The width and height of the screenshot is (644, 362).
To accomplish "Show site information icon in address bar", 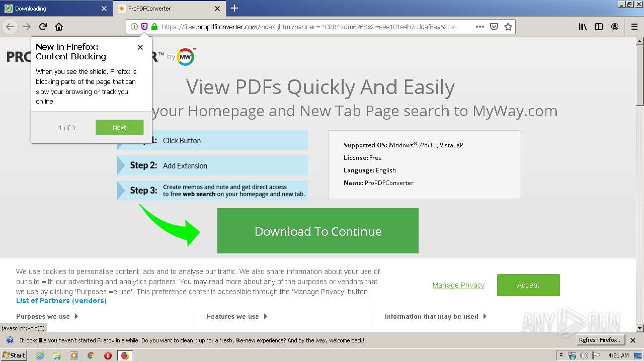I will (134, 27).
